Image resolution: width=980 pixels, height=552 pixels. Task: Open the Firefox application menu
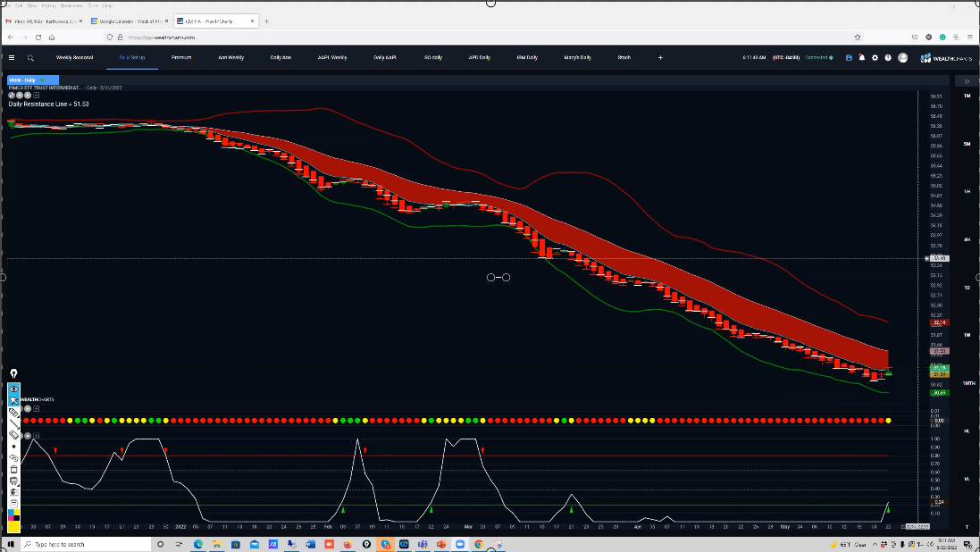970,38
